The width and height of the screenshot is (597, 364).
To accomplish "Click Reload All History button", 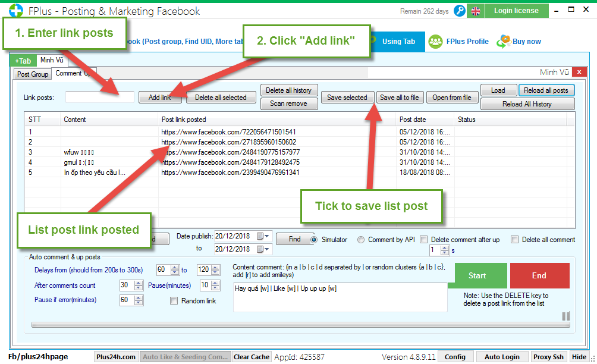I will [527, 104].
